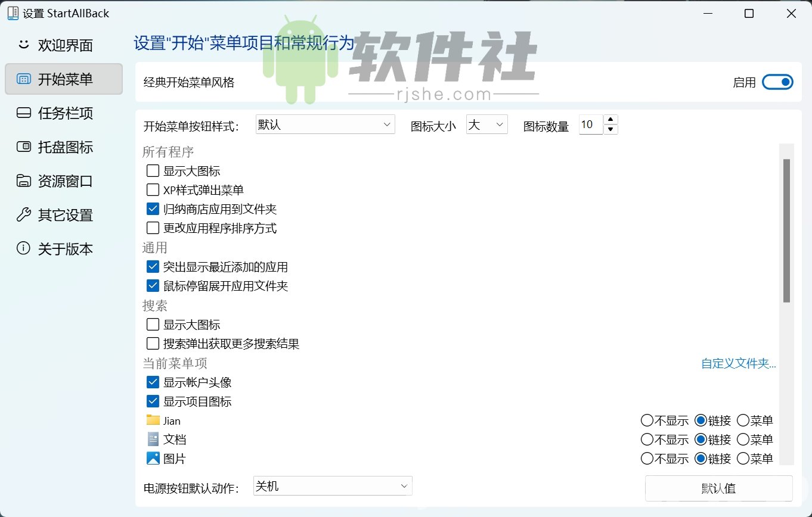
Task: Open the 电源按钮默认动作 dropdown
Action: click(332, 486)
